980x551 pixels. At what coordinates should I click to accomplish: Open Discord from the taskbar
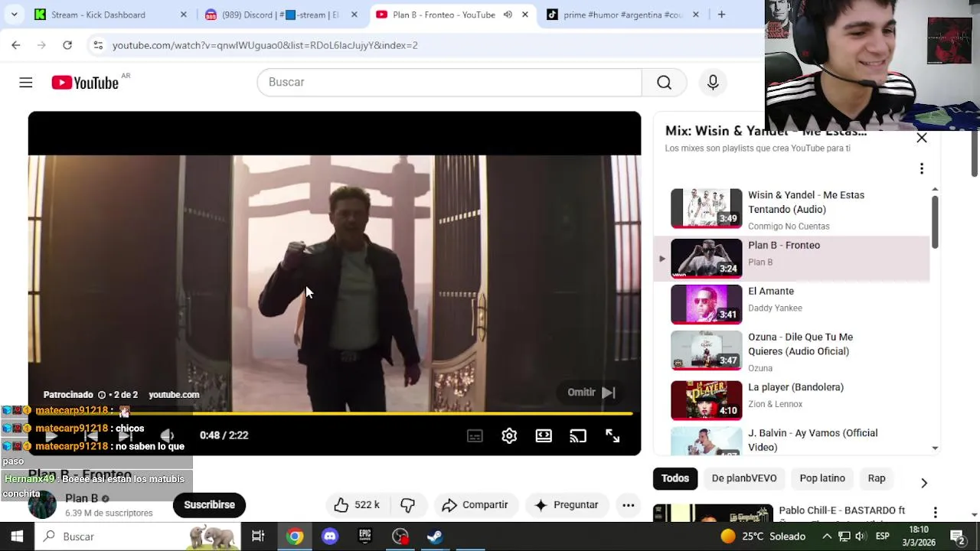click(x=330, y=536)
